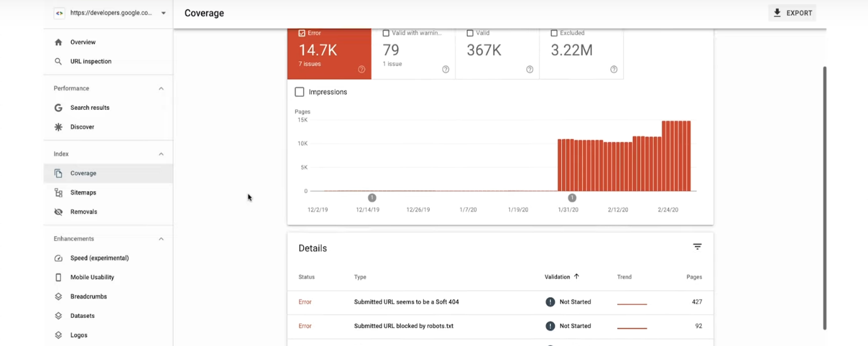Click the 3.22M Excluded count
This screenshot has height=346, width=868.
coord(571,50)
